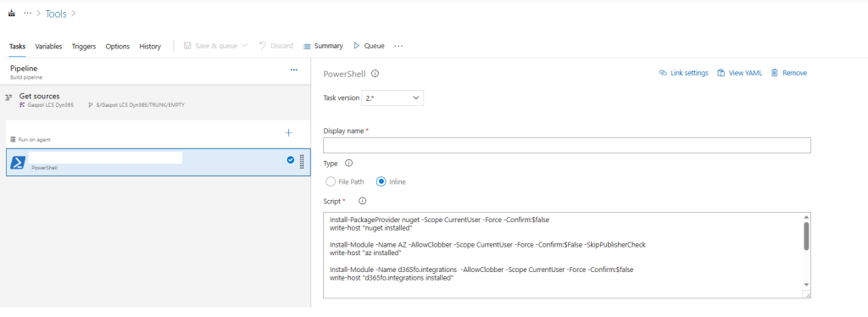Show info for PowerShell task title
The height and width of the screenshot is (317, 868).
(375, 74)
